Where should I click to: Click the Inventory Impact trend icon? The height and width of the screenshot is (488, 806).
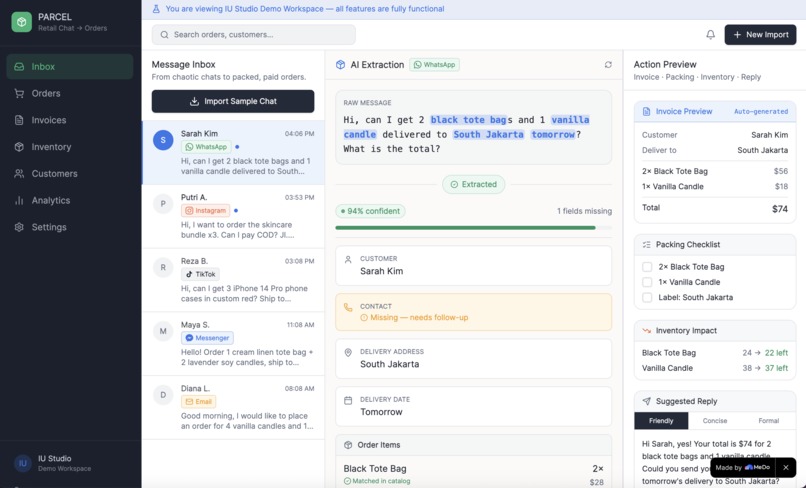647,331
